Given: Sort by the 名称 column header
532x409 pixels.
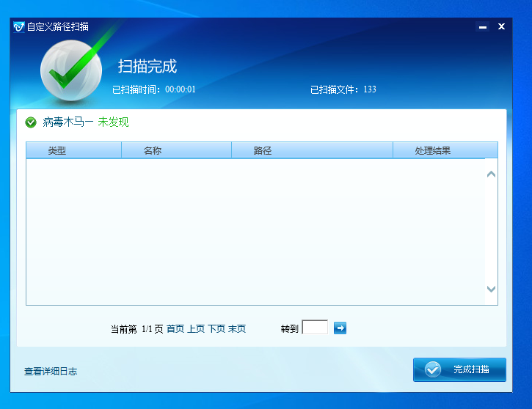Looking at the screenshot, I should (153, 151).
